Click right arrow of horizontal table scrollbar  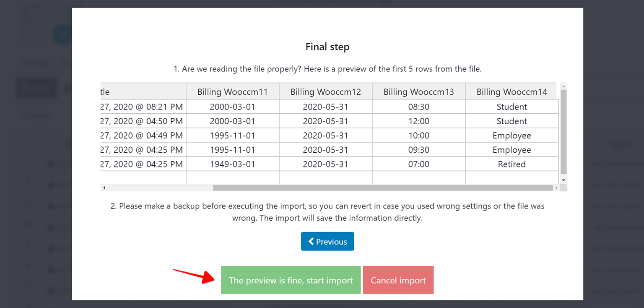pos(556,188)
